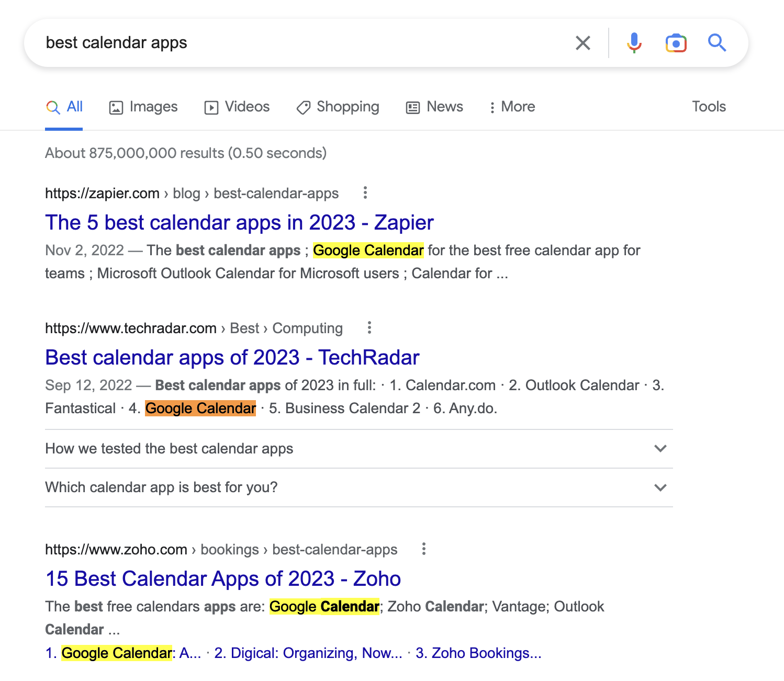Open the Zoho '15 Best Calendar Apps' result
Screen dimensions: 784x681
click(222, 578)
